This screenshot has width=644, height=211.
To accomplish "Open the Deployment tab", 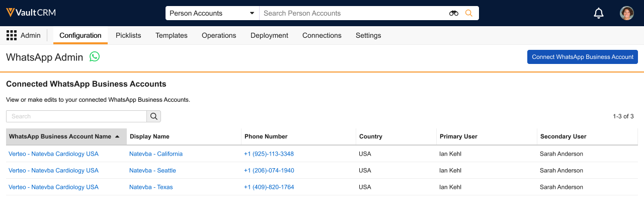I will pos(269,35).
